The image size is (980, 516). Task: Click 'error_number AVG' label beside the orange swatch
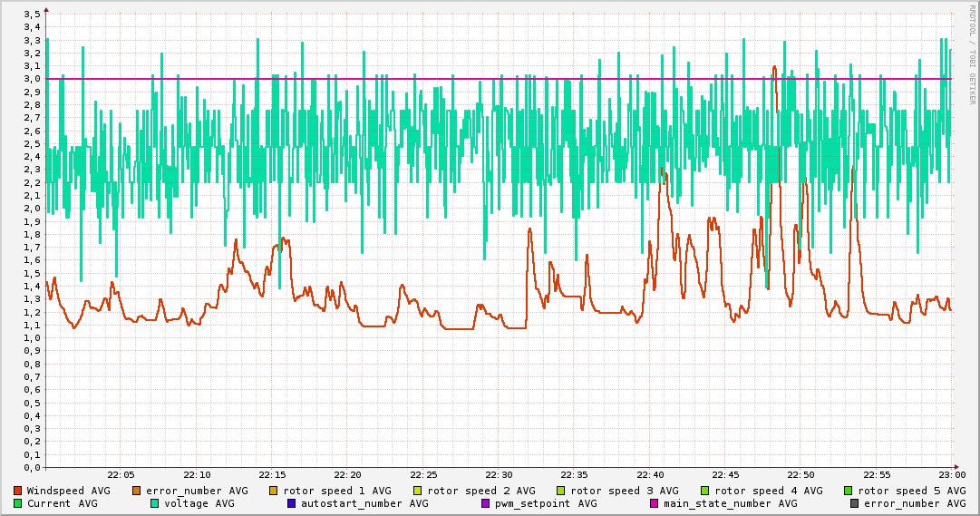coord(197,492)
